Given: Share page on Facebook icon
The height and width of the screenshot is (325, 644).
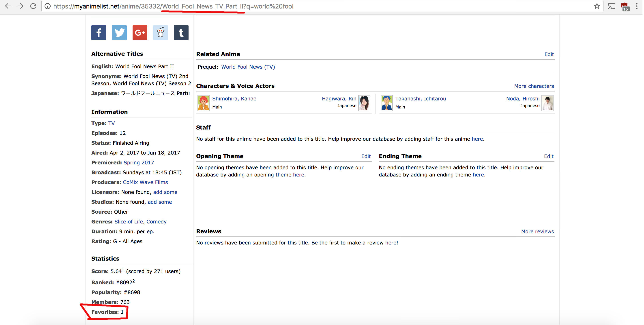Looking at the screenshot, I should [x=99, y=32].
